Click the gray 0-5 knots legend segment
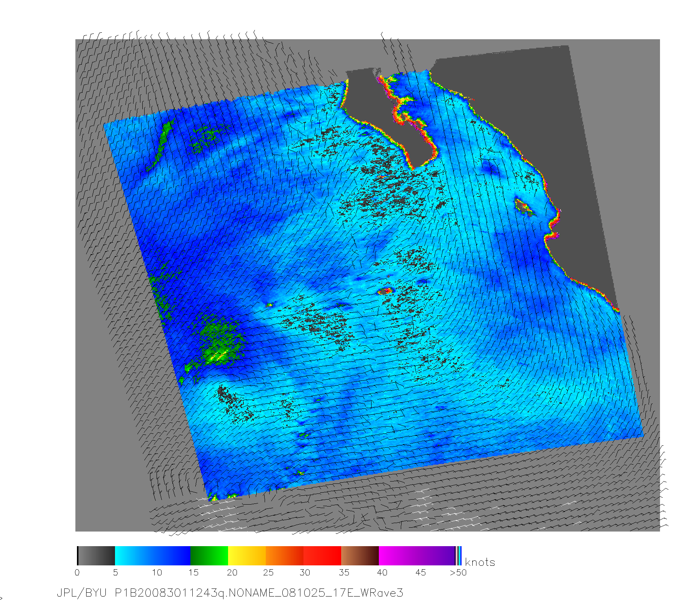The height and width of the screenshot is (600, 700). click(96, 555)
